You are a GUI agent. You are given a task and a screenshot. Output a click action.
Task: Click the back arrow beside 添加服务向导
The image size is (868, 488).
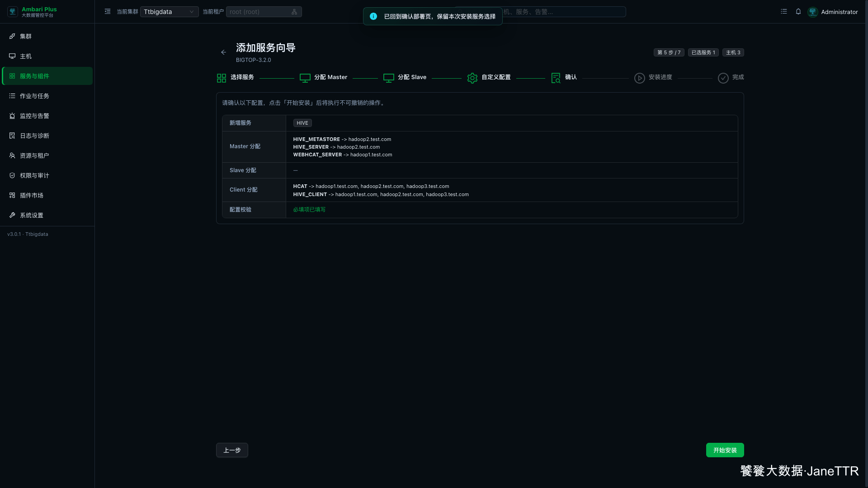(223, 52)
